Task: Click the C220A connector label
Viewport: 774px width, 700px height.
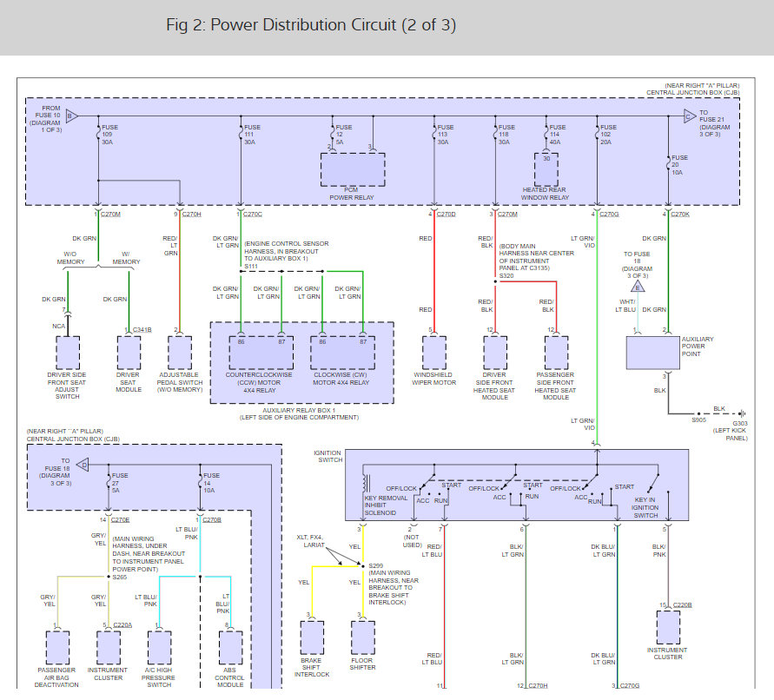Action: coord(122,625)
